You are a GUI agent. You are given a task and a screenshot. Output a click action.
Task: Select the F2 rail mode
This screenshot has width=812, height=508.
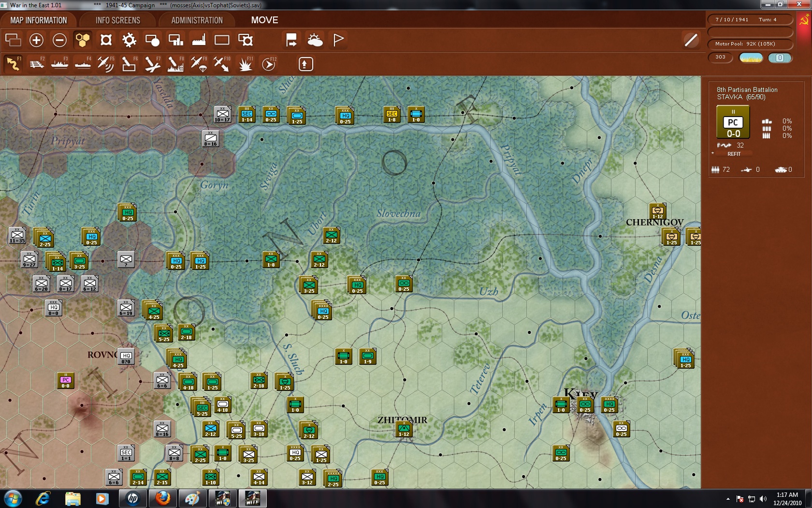pos(36,63)
